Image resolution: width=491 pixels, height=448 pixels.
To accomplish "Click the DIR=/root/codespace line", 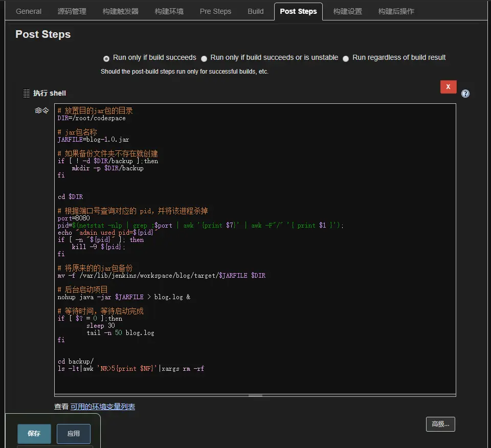I will 92,118.
